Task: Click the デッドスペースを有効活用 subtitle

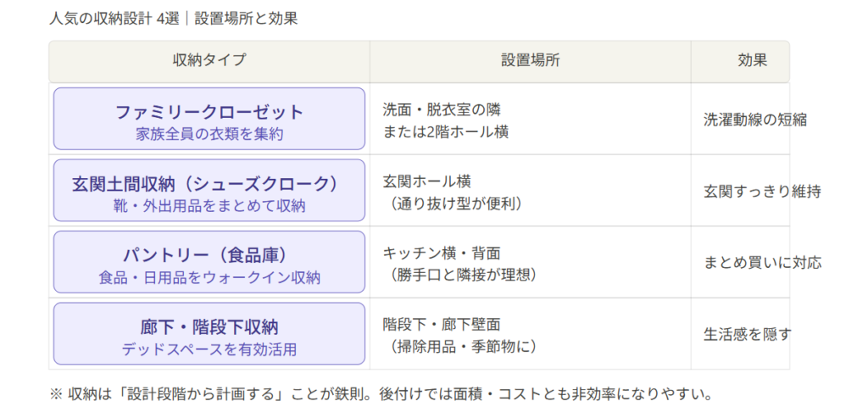Action: coord(209,349)
